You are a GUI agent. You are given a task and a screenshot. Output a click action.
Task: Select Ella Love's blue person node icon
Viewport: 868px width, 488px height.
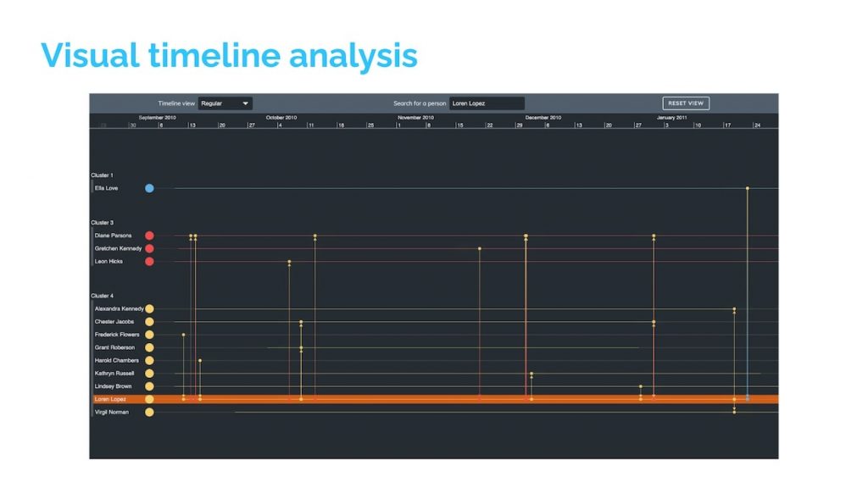[149, 188]
